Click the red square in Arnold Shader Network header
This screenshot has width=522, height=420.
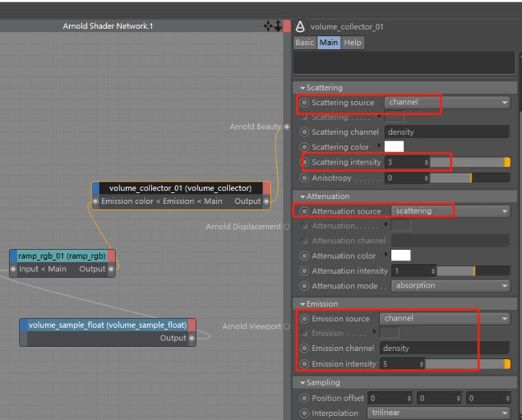(x=287, y=26)
